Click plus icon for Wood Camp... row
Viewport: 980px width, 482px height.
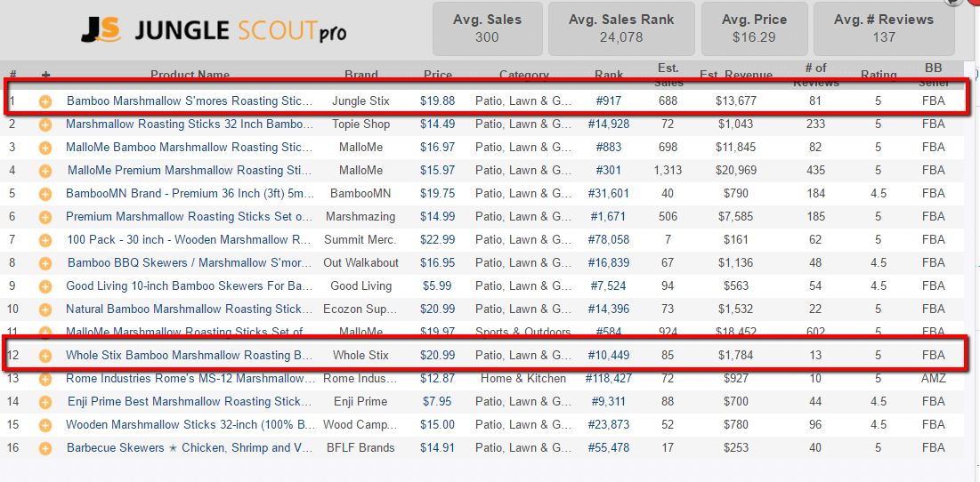point(45,425)
